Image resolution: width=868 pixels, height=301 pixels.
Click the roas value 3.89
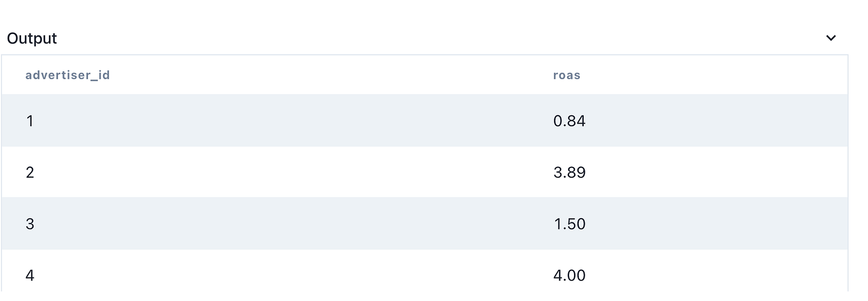point(569,172)
